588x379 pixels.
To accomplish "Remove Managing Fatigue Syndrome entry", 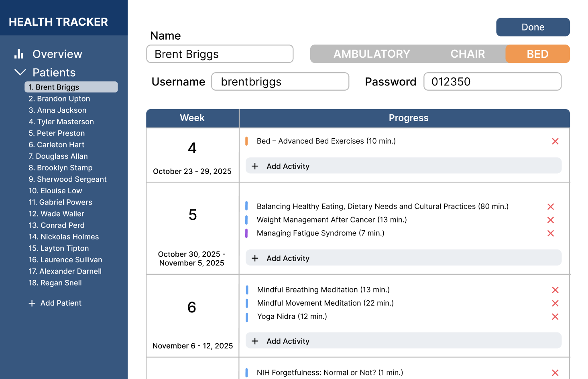I will pos(550,233).
